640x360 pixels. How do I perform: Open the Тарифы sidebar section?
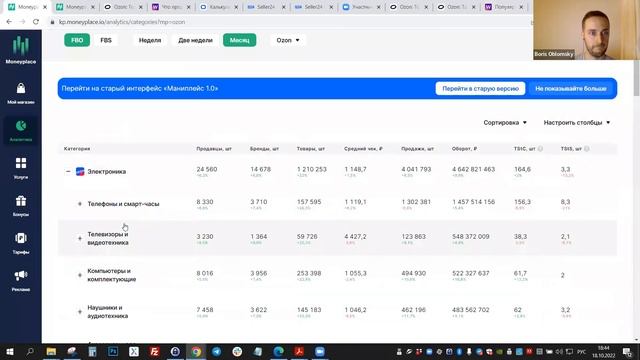click(x=20, y=243)
